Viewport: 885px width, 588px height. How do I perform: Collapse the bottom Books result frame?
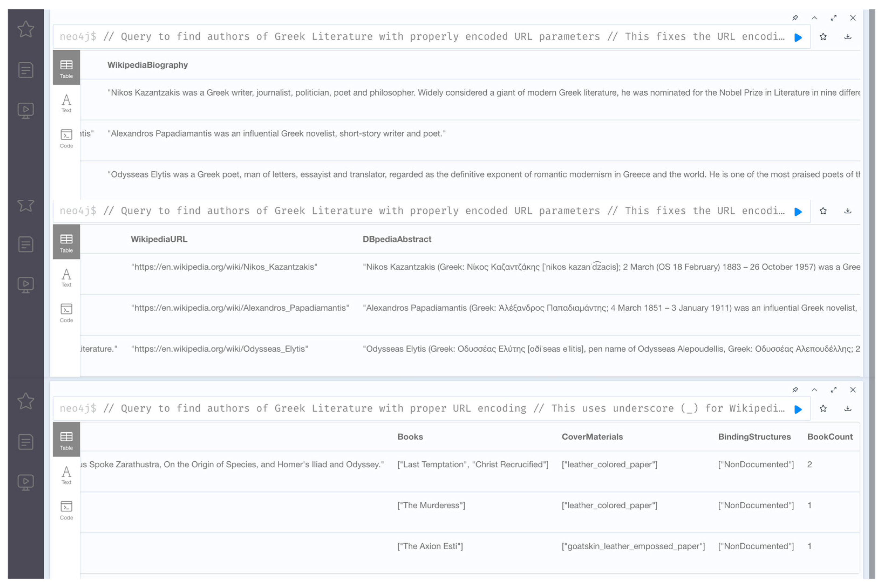pyautogui.click(x=814, y=390)
